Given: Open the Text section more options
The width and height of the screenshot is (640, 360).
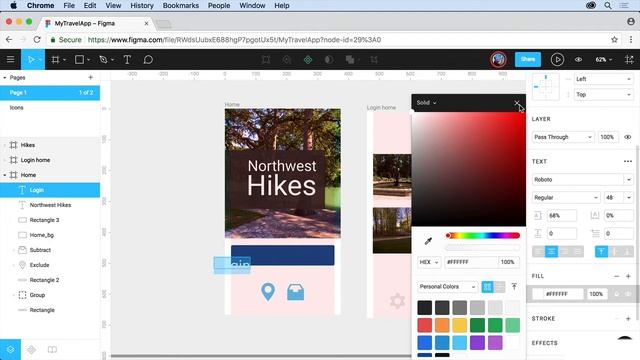Looking at the screenshot, I should tap(628, 161).
